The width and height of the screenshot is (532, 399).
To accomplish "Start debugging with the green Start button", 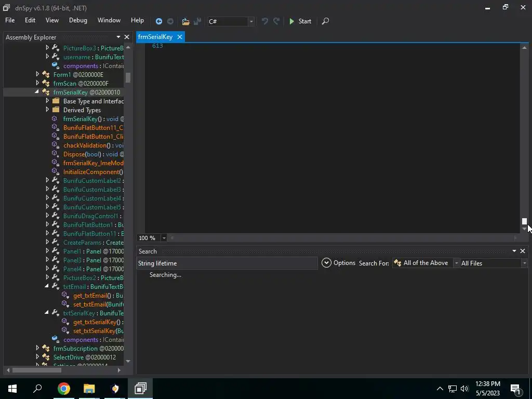I will [x=300, y=21].
